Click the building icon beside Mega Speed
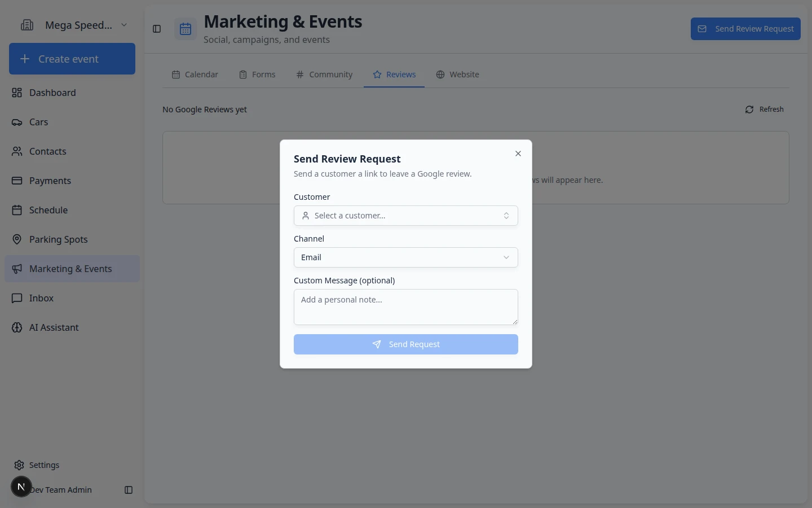812x508 pixels. click(27, 25)
